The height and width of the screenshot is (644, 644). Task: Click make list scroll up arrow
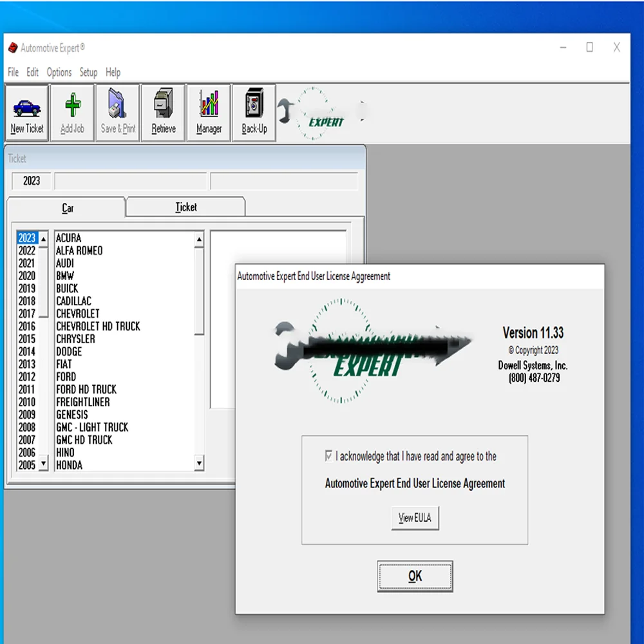pos(199,239)
